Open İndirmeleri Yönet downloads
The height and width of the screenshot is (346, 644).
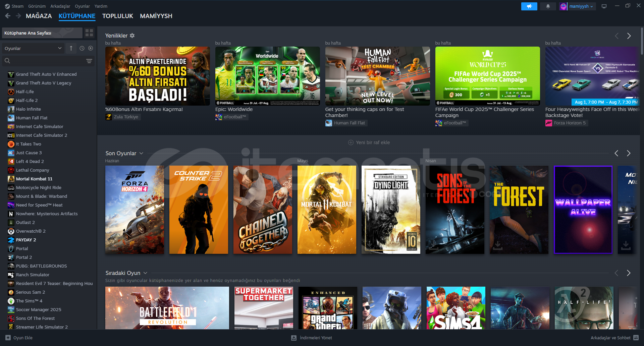tap(312, 338)
